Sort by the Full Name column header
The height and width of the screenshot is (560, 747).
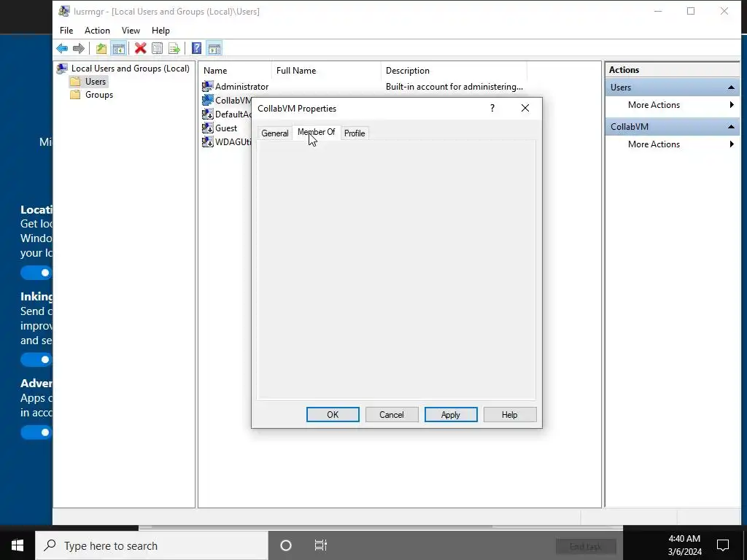326,71
